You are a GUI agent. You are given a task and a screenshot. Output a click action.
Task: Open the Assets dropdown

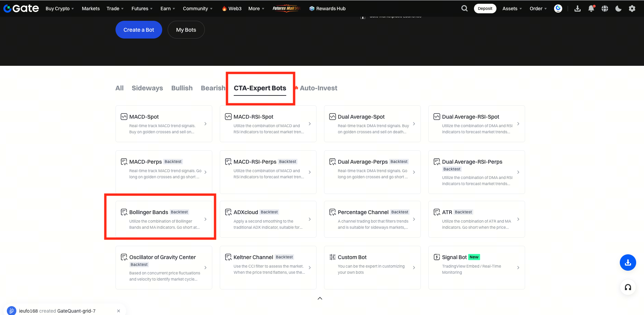coord(512,9)
